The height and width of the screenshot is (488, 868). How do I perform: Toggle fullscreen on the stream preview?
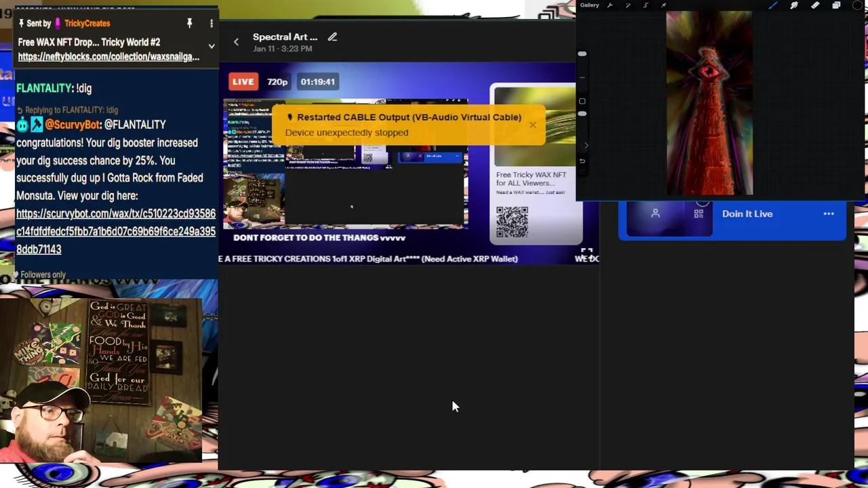pyautogui.click(x=587, y=253)
